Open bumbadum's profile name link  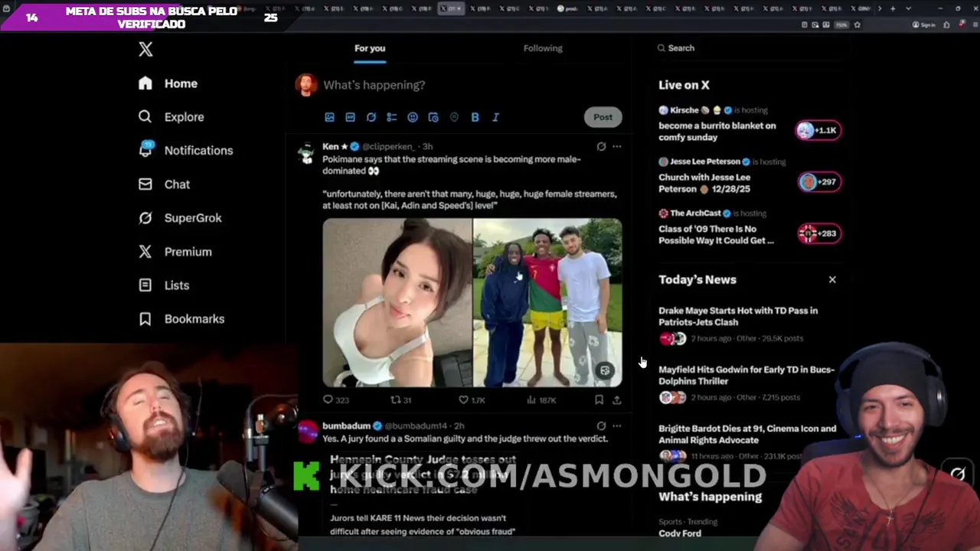click(x=346, y=425)
